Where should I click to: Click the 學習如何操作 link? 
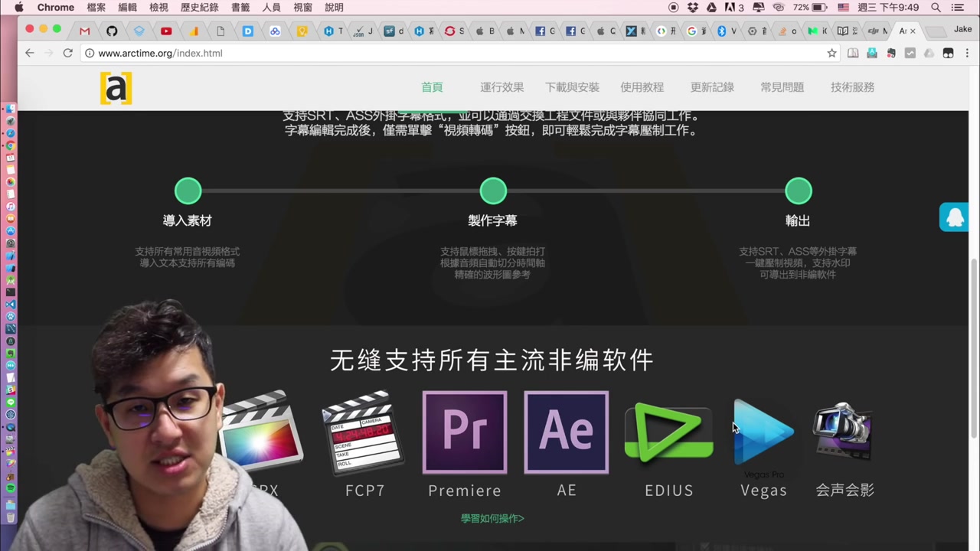pyautogui.click(x=492, y=518)
